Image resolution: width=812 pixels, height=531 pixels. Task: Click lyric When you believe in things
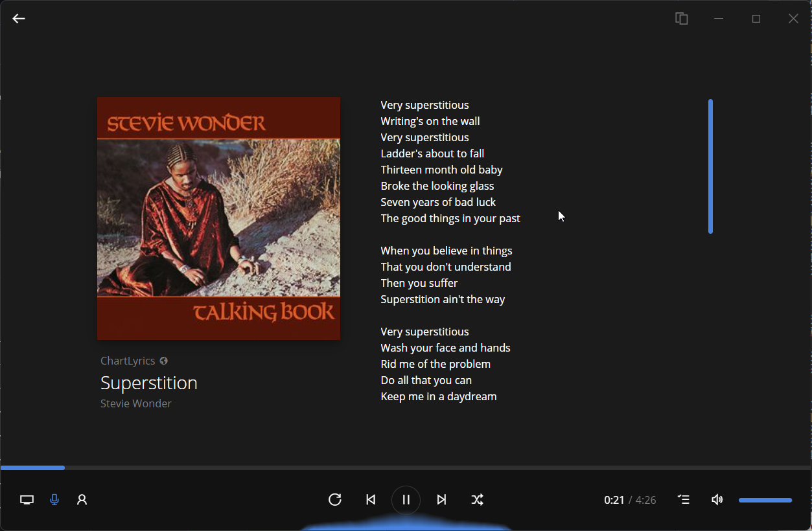pos(447,251)
